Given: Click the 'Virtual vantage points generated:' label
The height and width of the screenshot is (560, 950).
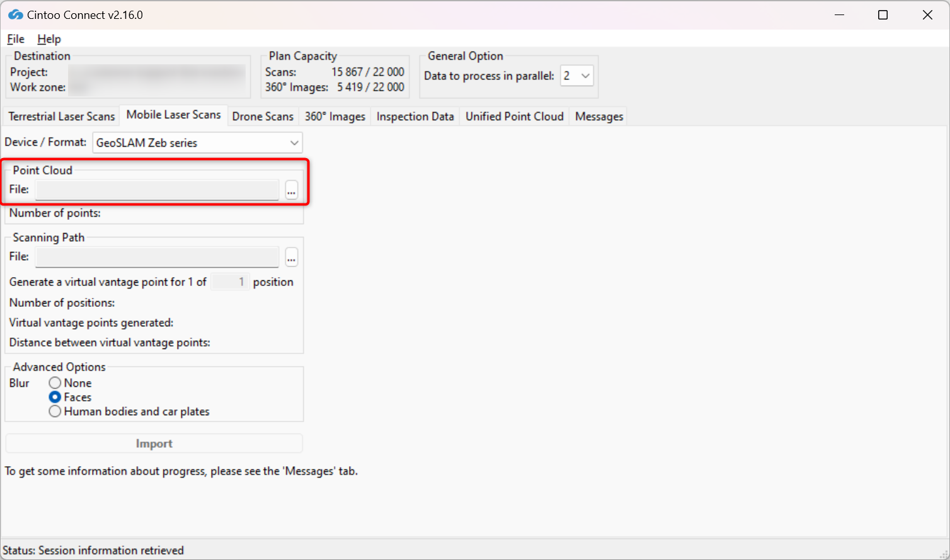Looking at the screenshot, I should pyautogui.click(x=91, y=323).
